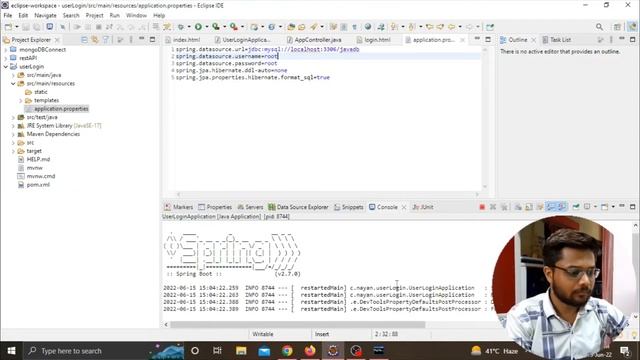
Task: Close the Console view tab
Action: (x=404, y=207)
